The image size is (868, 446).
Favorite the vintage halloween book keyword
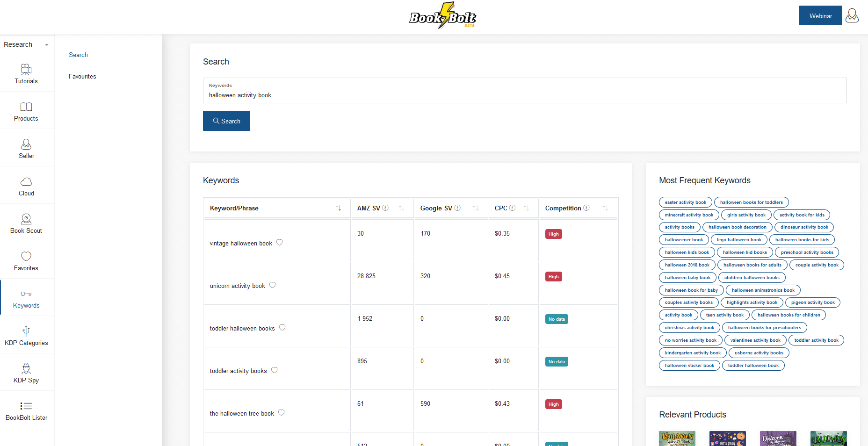(x=279, y=243)
